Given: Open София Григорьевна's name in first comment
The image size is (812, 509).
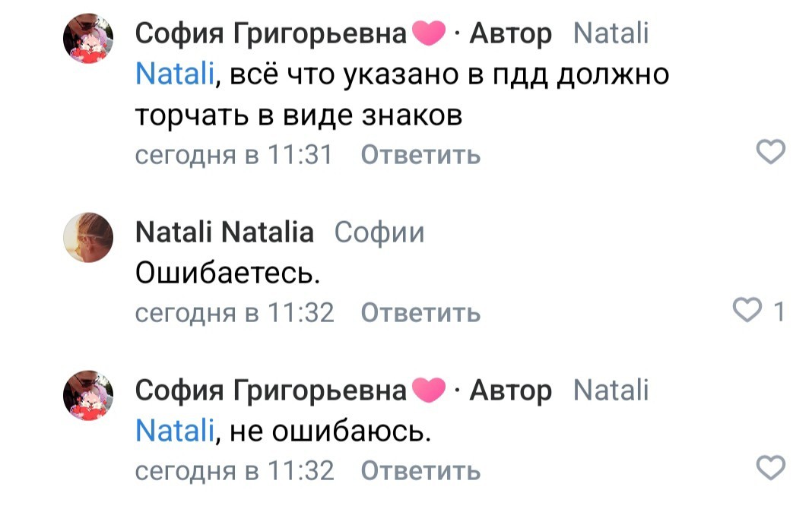Looking at the screenshot, I should point(271,33).
